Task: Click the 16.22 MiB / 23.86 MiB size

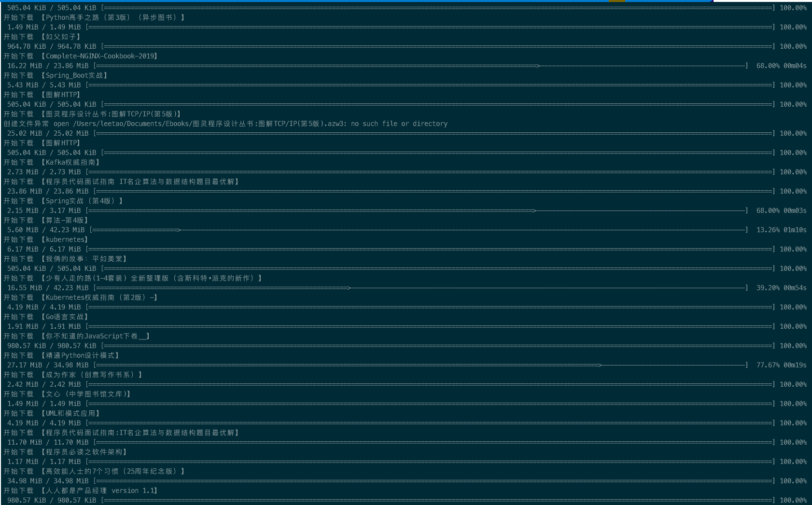Action: coord(48,66)
